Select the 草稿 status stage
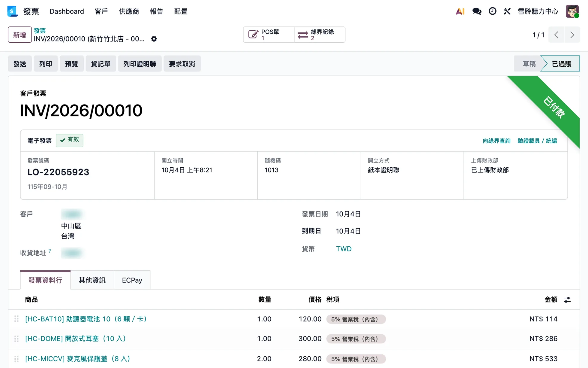 [x=529, y=64]
